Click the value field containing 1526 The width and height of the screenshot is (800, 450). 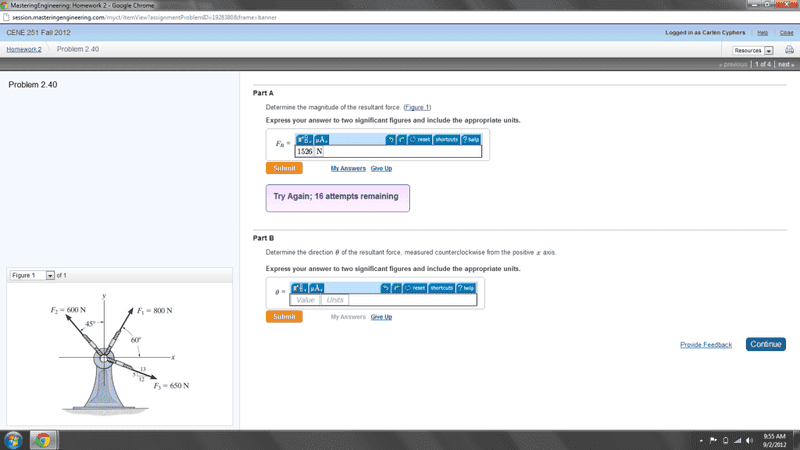(x=305, y=152)
